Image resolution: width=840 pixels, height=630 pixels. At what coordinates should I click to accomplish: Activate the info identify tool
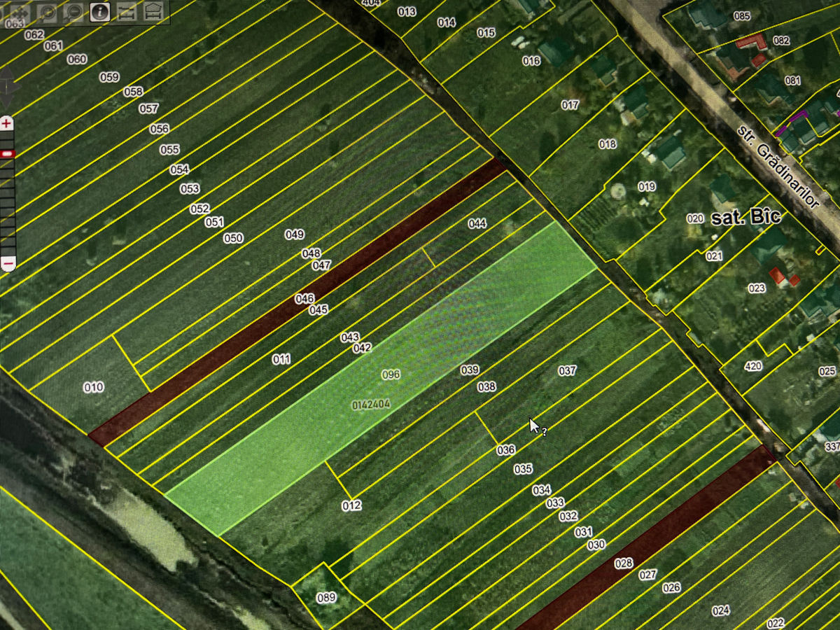point(100,12)
